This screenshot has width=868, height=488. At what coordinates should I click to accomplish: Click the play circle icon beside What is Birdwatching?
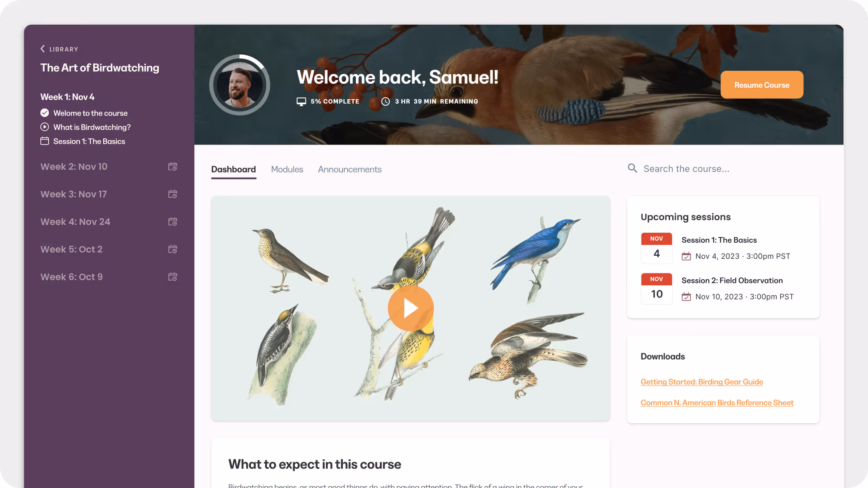point(45,127)
